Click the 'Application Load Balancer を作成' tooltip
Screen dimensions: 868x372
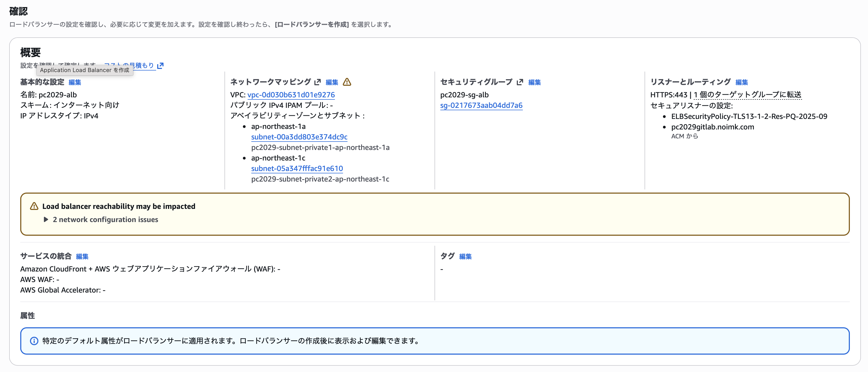point(85,70)
